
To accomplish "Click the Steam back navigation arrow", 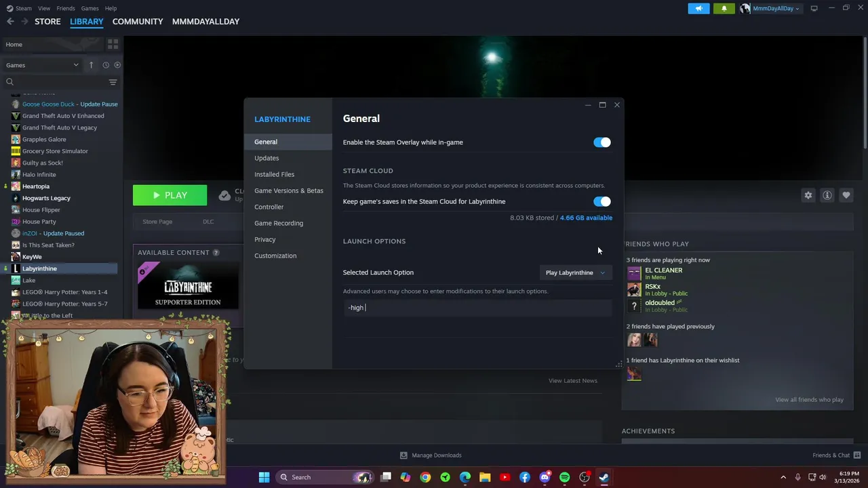I will pyautogui.click(x=10, y=22).
